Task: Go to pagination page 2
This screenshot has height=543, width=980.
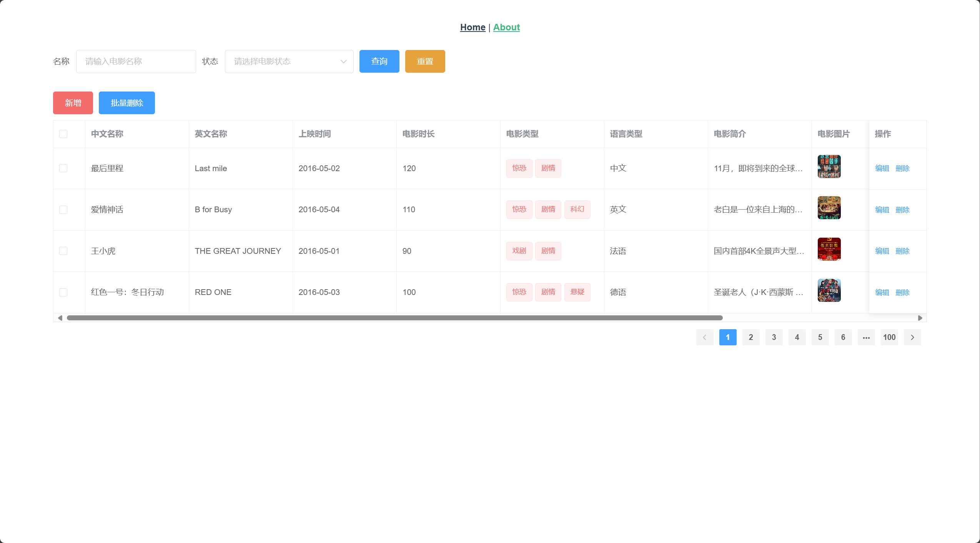Action: [750, 337]
